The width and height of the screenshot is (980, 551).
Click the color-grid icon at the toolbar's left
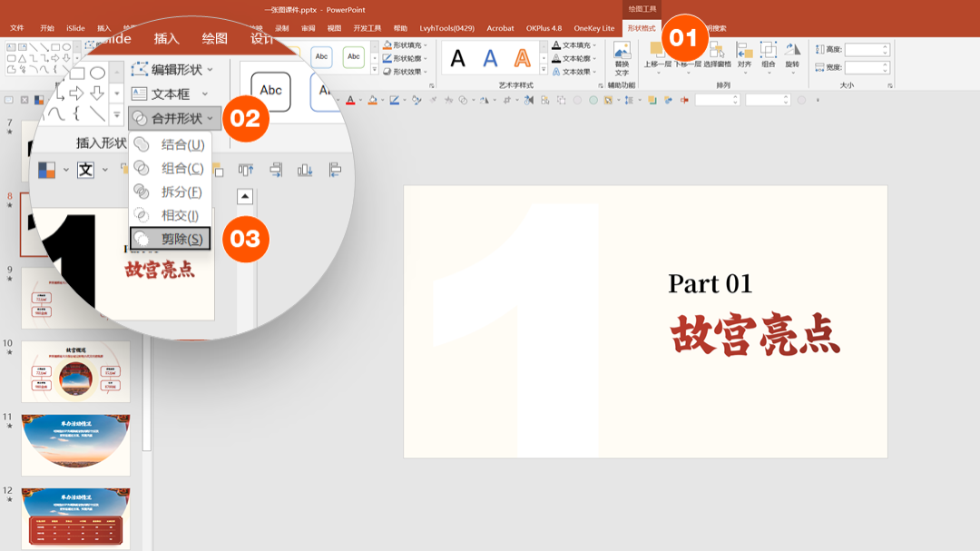(39, 100)
